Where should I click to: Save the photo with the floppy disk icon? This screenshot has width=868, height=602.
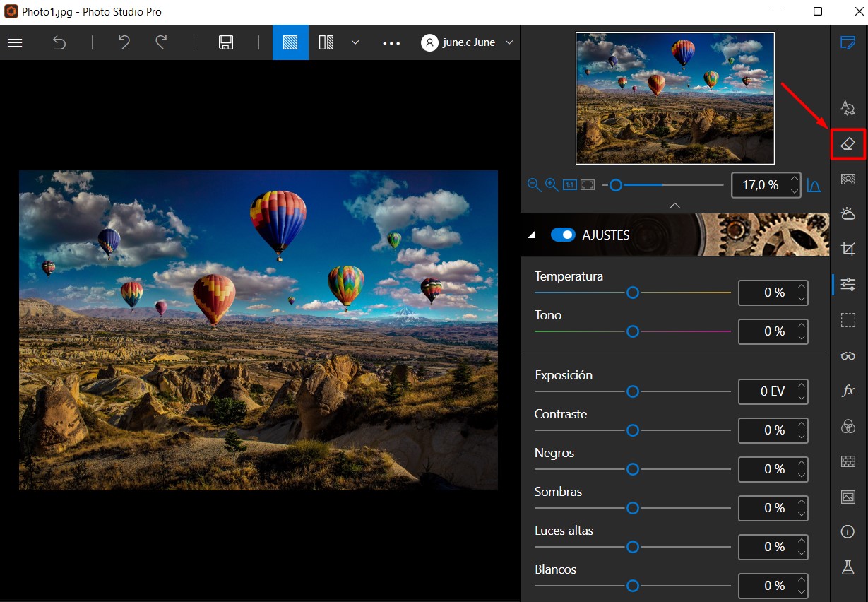[226, 42]
